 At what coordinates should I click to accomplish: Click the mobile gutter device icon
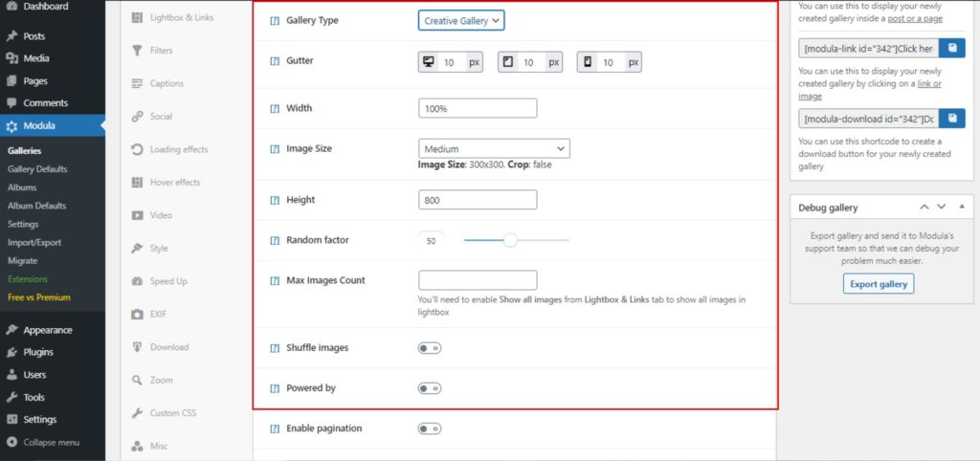coord(588,62)
